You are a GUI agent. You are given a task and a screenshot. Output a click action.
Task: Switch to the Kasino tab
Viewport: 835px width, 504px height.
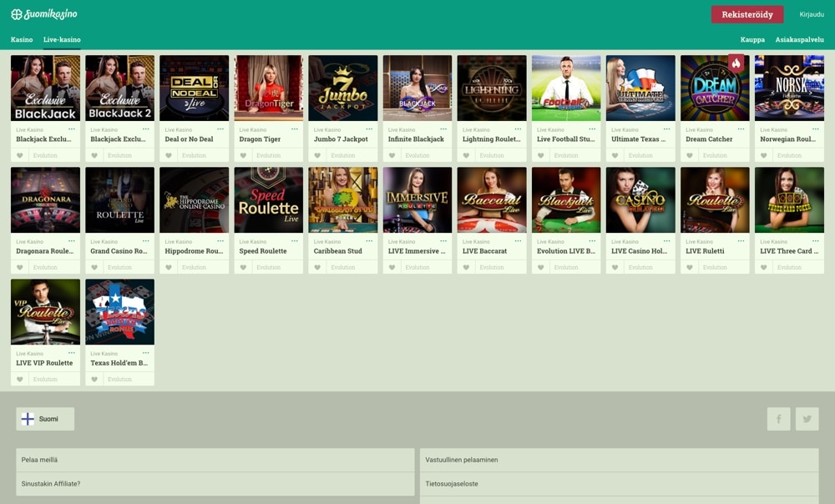pos(22,39)
